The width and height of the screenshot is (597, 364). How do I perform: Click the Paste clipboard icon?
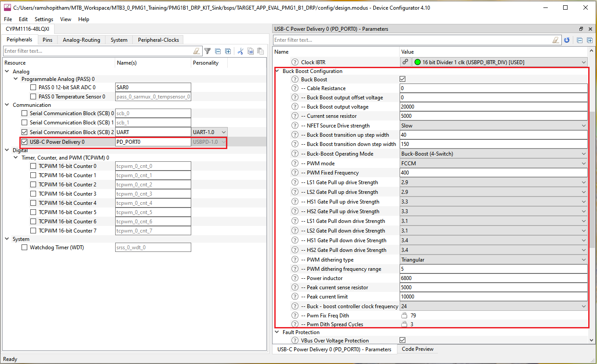pos(260,51)
